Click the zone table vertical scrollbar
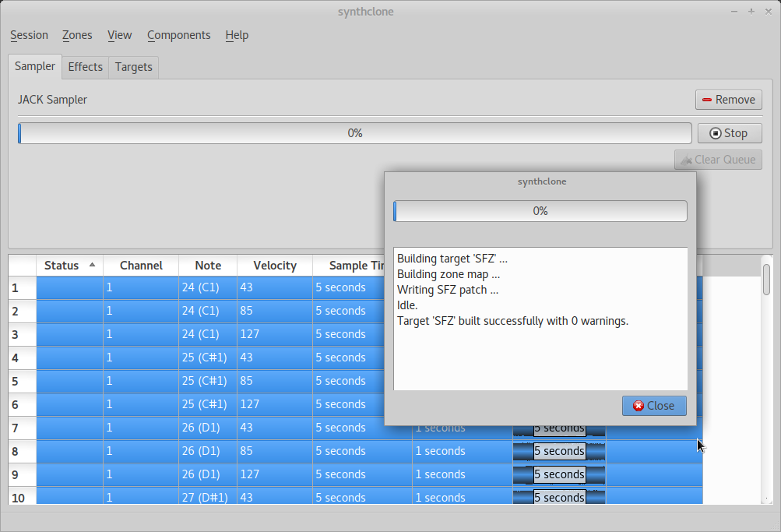 click(766, 279)
